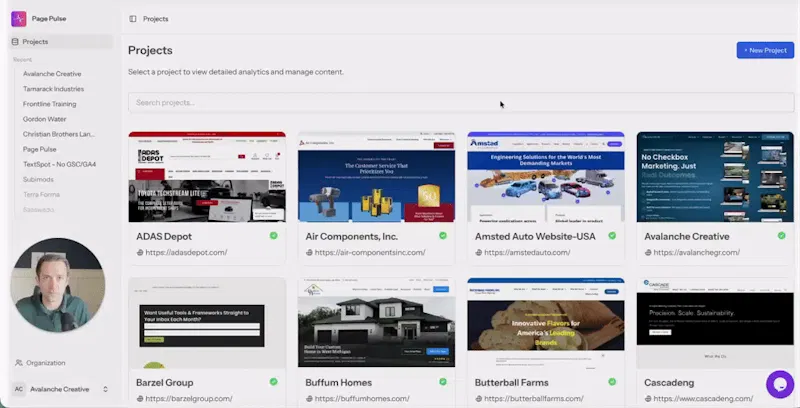The height and width of the screenshot is (408, 800).
Task: Click the Buffum Homes project title
Action: (x=339, y=382)
